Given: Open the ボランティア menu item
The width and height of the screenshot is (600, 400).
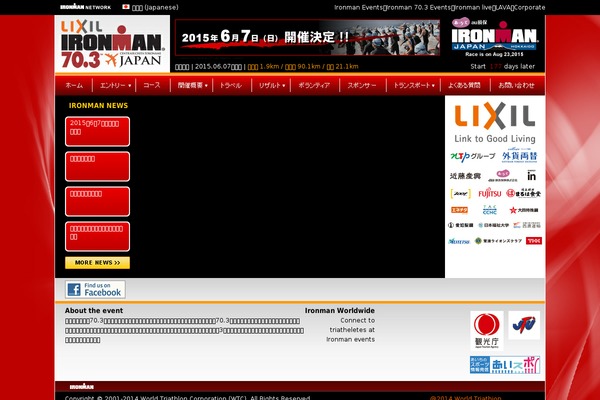Looking at the screenshot, I should click(314, 85).
